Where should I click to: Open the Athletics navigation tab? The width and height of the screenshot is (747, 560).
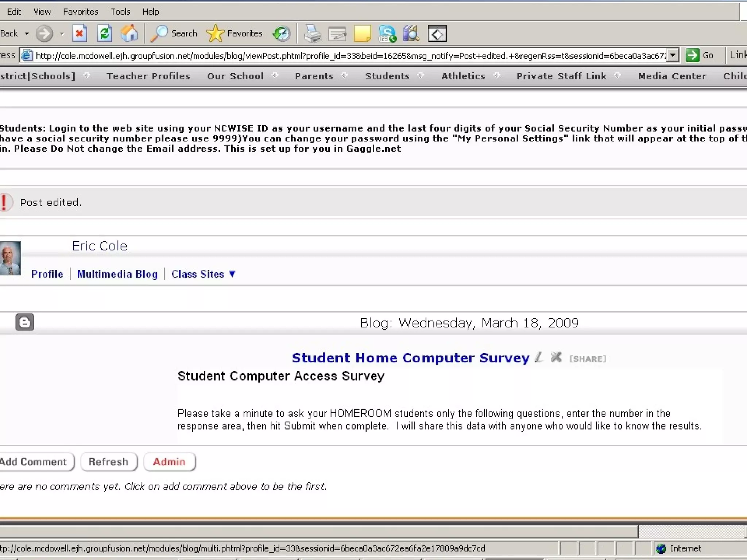463,76
